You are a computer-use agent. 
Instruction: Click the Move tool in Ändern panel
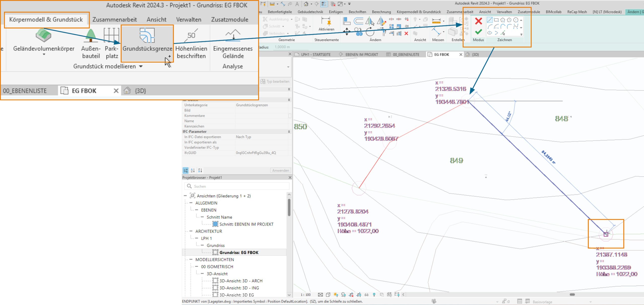click(x=347, y=32)
